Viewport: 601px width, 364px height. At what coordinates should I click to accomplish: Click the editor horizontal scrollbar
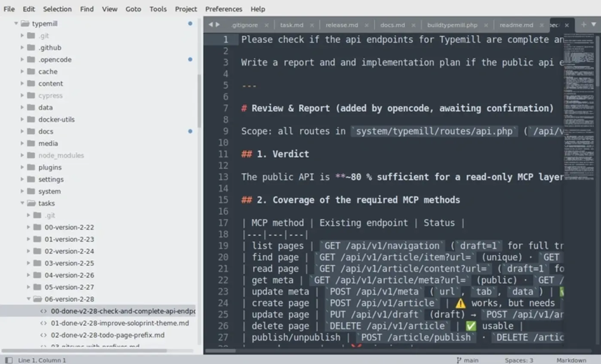(x=221, y=351)
